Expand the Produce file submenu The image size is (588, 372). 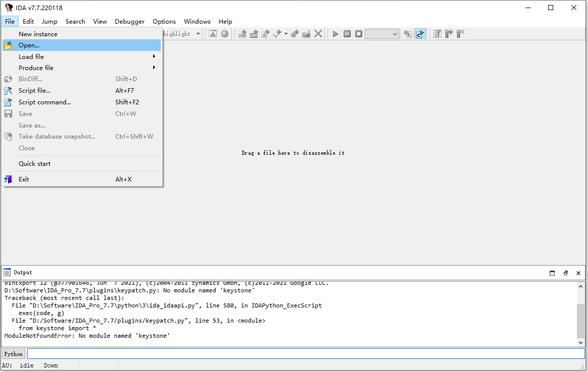click(82, 68)
